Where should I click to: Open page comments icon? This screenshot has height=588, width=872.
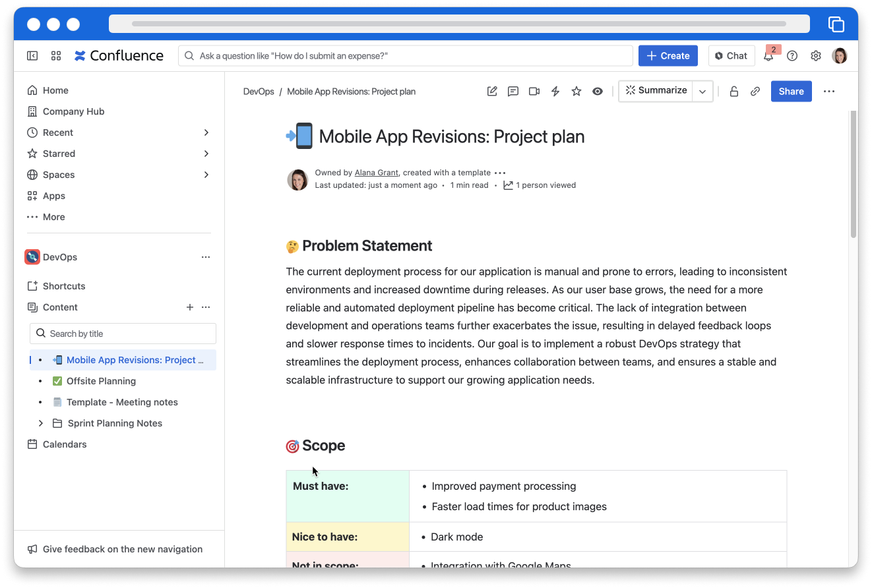513,92
